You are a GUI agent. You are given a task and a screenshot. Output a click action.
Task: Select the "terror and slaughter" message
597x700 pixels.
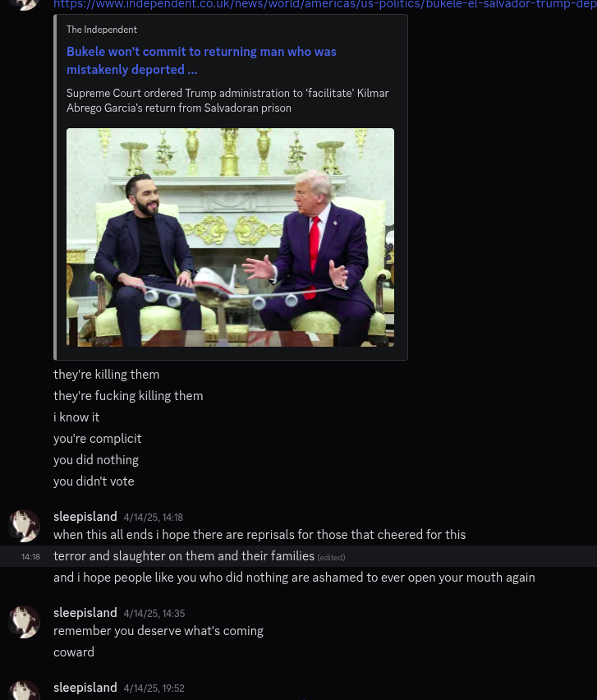(299, 556)
